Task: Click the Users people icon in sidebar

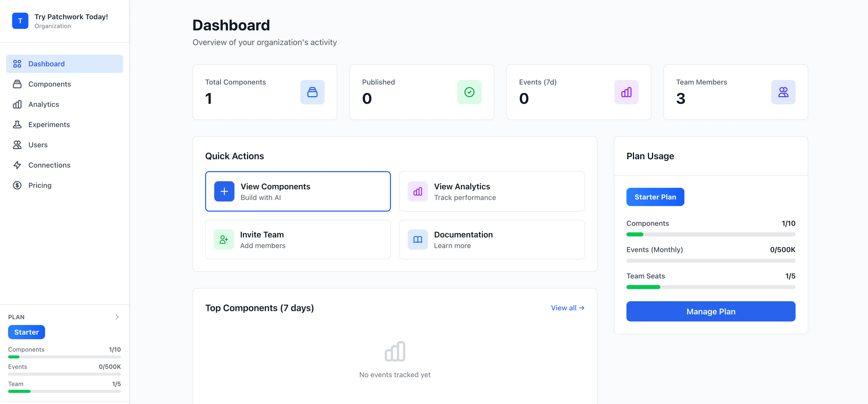Action: [x=17, y=145]
